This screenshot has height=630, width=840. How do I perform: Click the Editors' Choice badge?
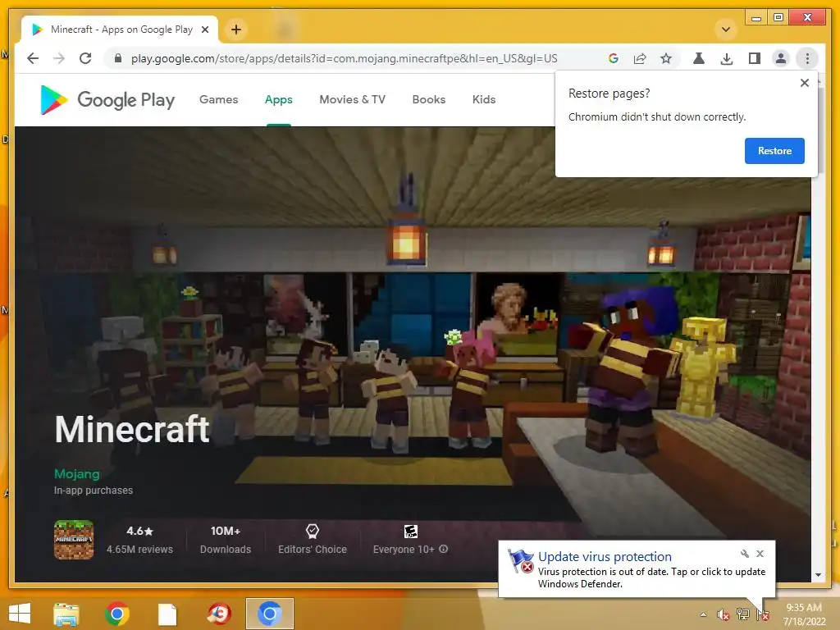[x=313, y=540]
